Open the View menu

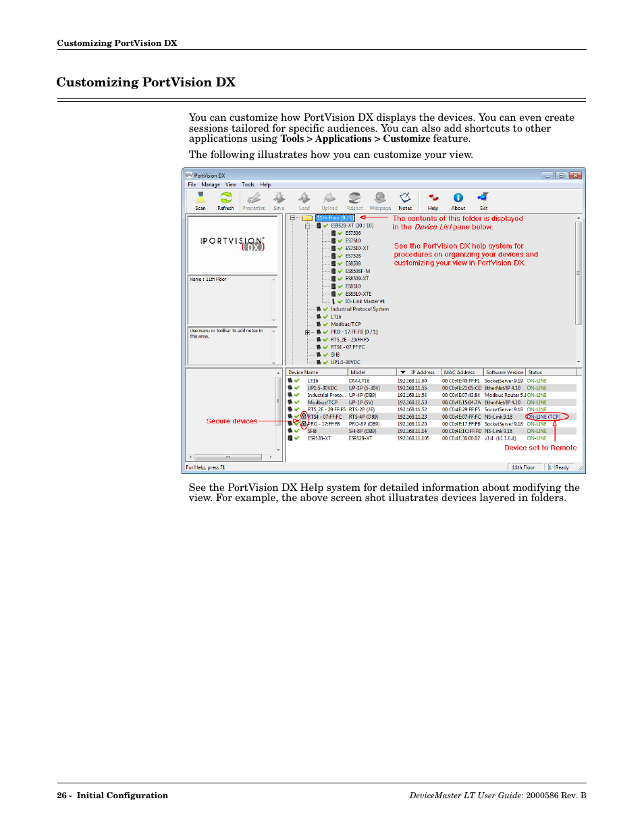pos(231,184)
